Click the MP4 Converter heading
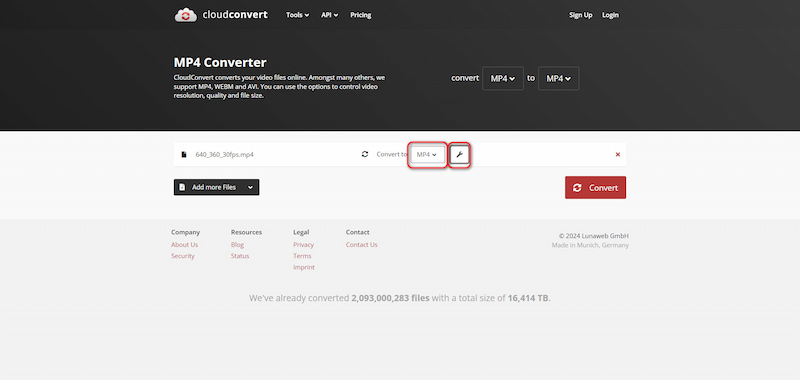800x380 pixels. click(x=220, y=63)
